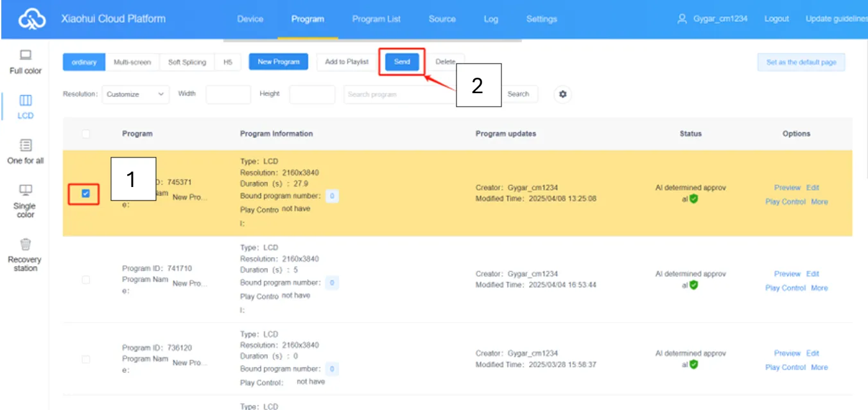This screenshot has width=868, height=410.
Task: Click the Xiaohui cloud logo icon
Action: [32, 19]
